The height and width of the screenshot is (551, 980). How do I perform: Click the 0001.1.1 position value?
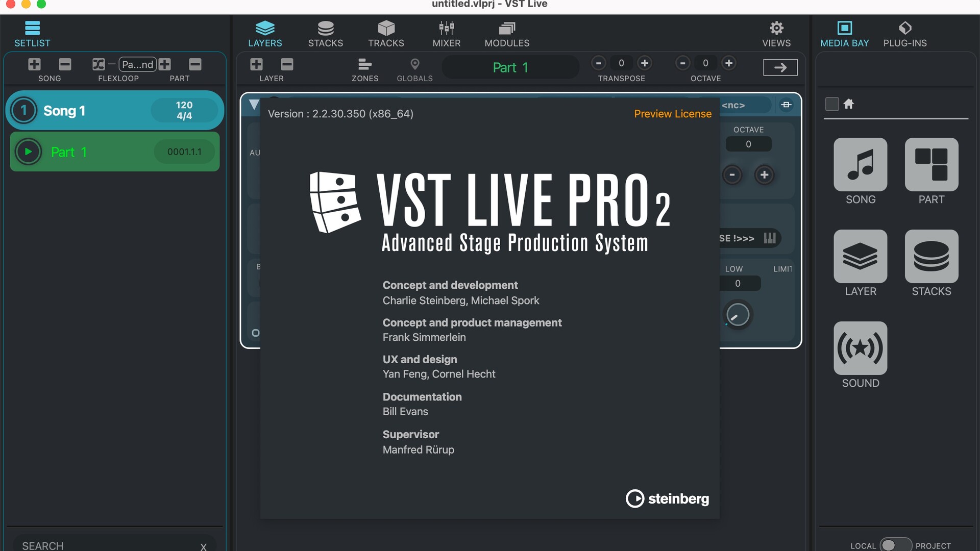[x=184, y=152]
